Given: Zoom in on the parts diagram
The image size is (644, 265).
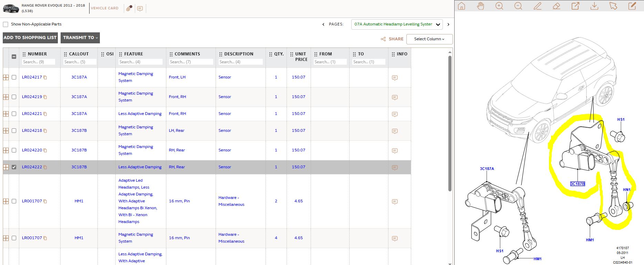Looking at the screenshot, I should (x=499, y=6).
